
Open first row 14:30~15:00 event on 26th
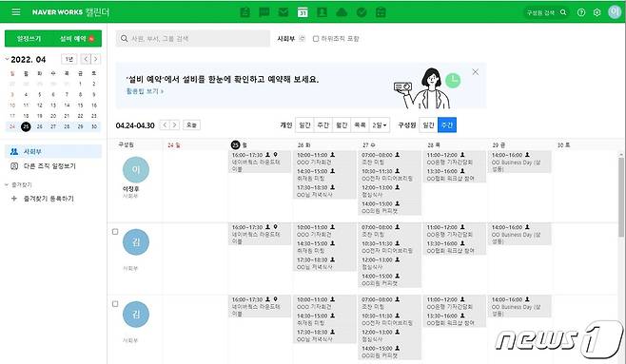[324, 175]
